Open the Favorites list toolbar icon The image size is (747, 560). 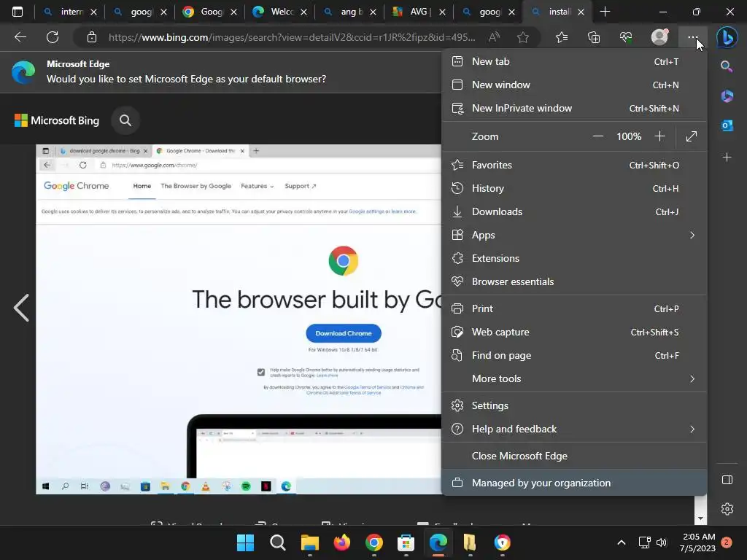point(562,37)
